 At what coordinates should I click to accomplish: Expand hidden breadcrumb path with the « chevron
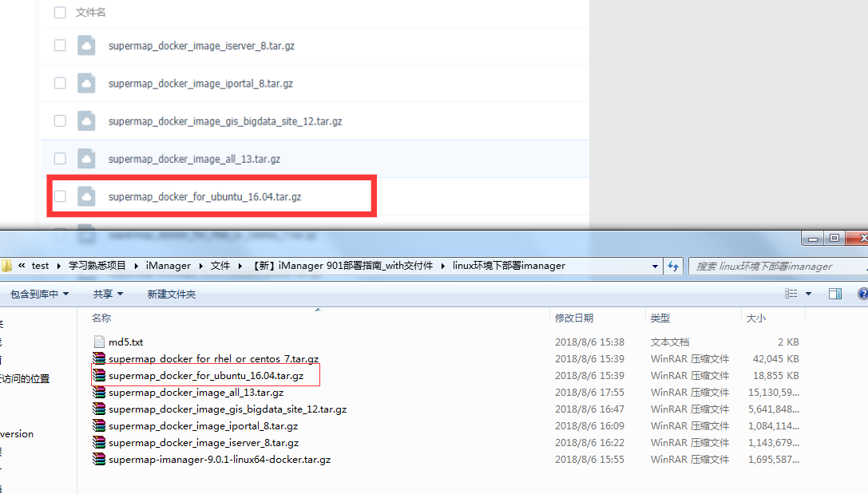(x=22, y=266)
